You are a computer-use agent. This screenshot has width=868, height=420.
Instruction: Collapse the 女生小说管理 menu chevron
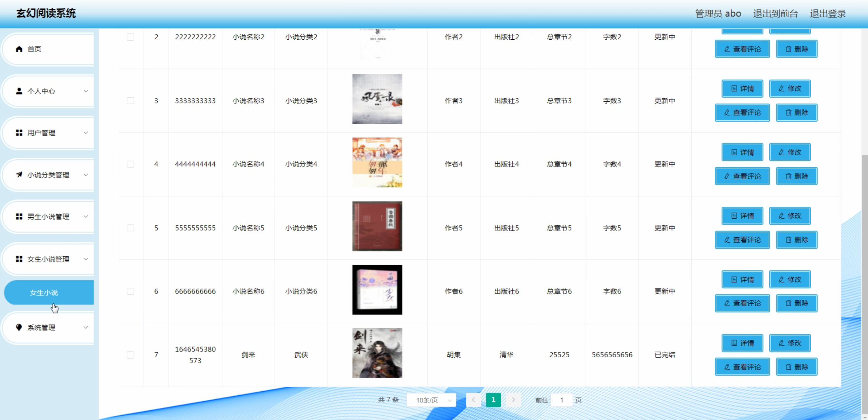coord(86,259)
